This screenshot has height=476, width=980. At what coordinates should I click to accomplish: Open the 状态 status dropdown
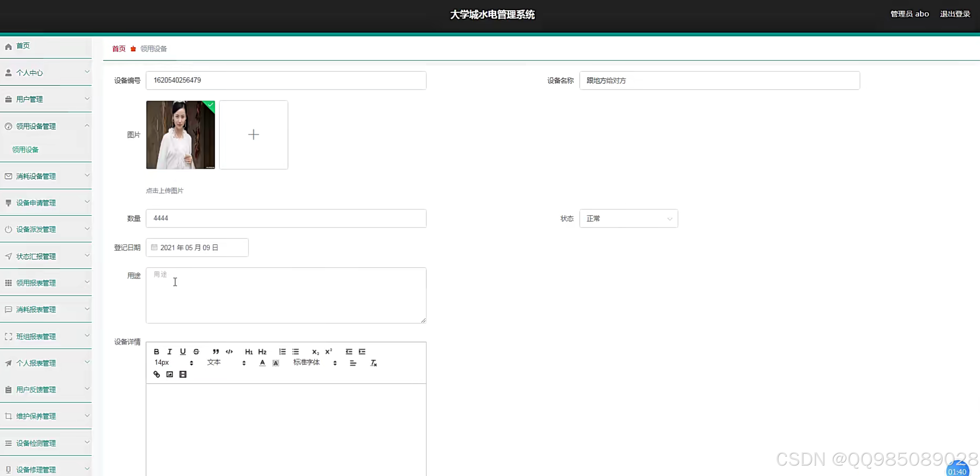click(628, 218)
